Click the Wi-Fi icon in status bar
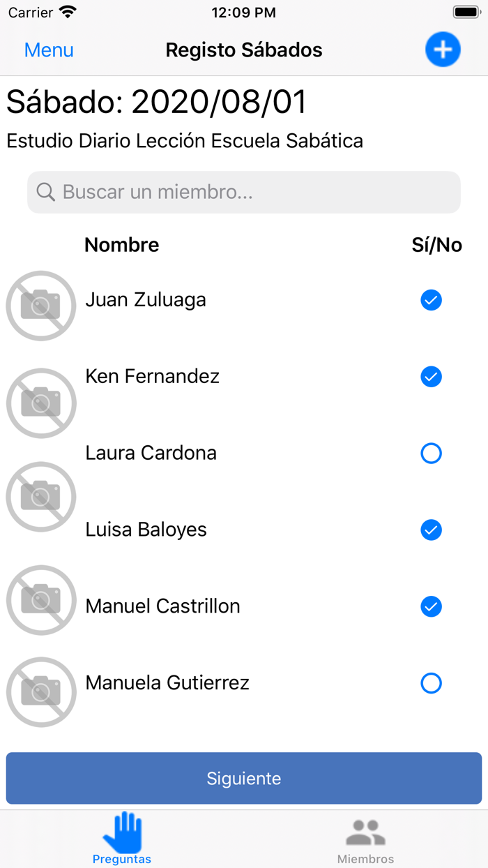The height and width of the screenshot is (868, 488). tap(66, 11)
